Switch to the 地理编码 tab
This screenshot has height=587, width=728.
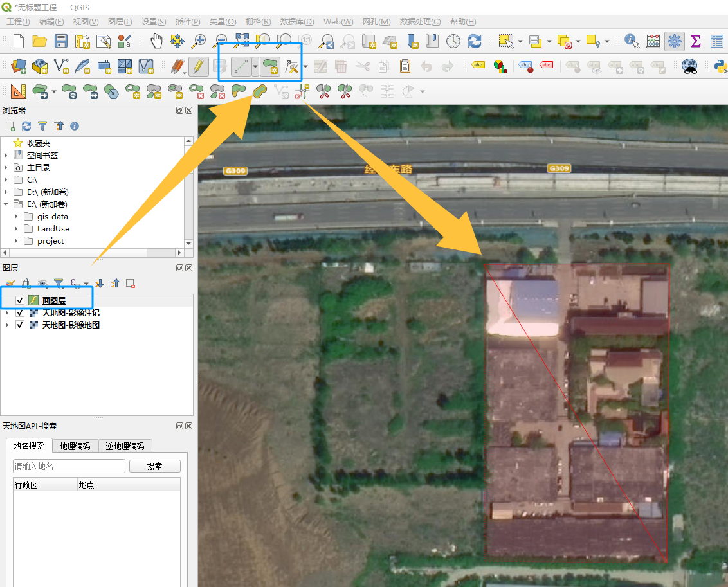click(x=75, y=446)
